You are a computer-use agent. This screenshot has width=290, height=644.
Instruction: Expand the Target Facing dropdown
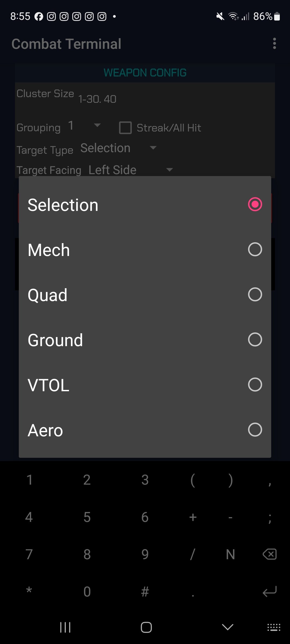[x=130, y=170]
